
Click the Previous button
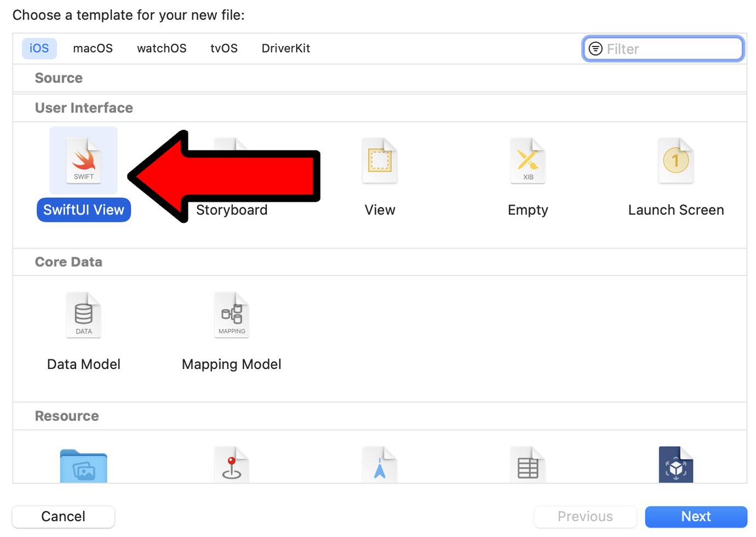[x=585, y=516]
